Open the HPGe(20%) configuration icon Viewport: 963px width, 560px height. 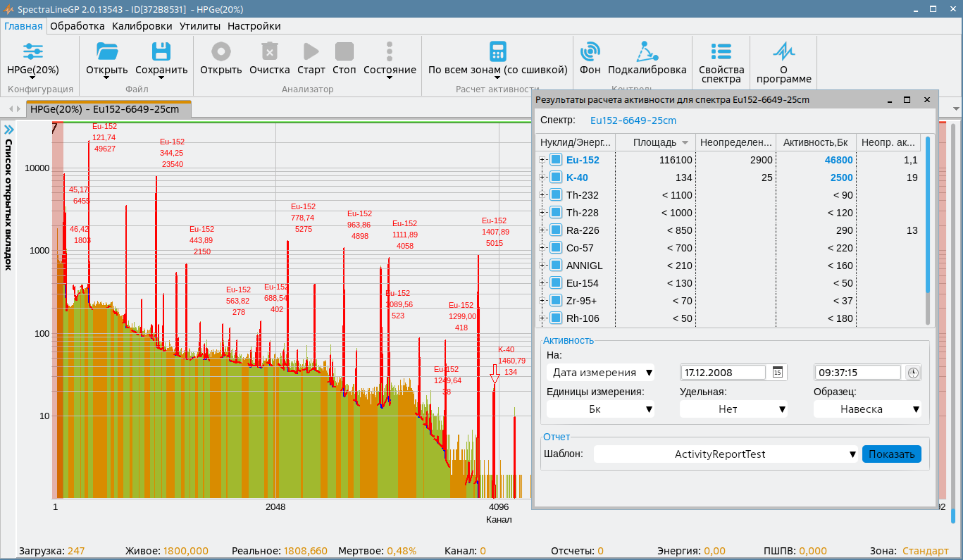click(x=33, y=52)
